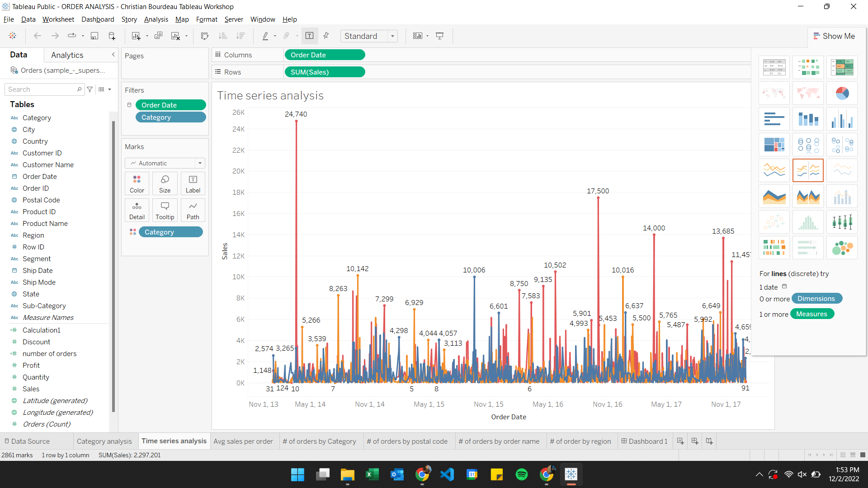This screenshot has width=868, height=488.
Task: Open the Show Me panel
Action: pos(835,36)
